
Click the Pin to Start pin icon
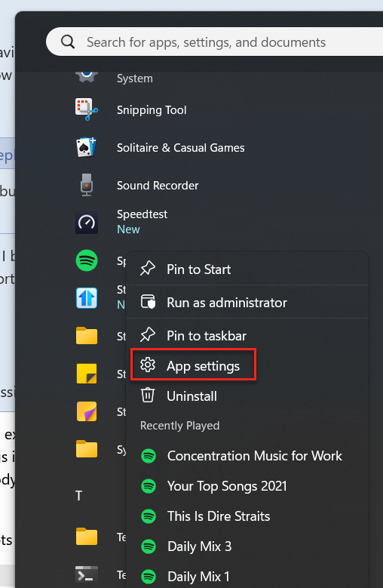pos(148,269)
